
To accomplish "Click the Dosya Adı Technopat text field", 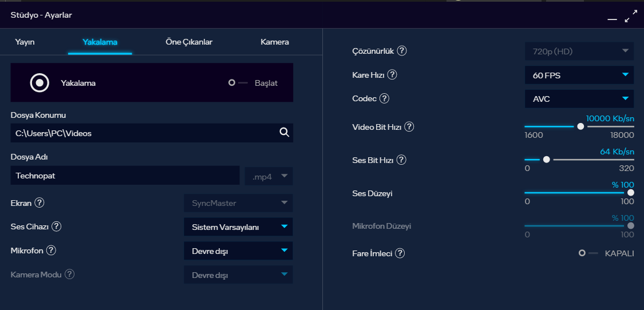I will [x=125, y=176].
